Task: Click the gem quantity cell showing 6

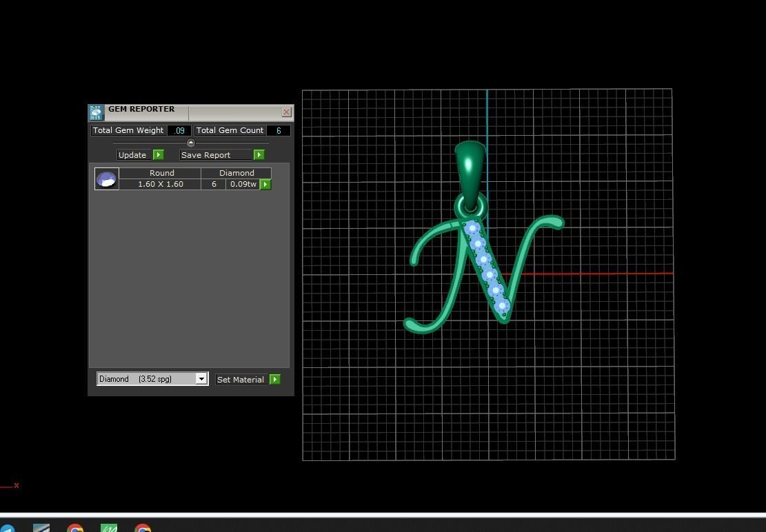Action: 214,184
